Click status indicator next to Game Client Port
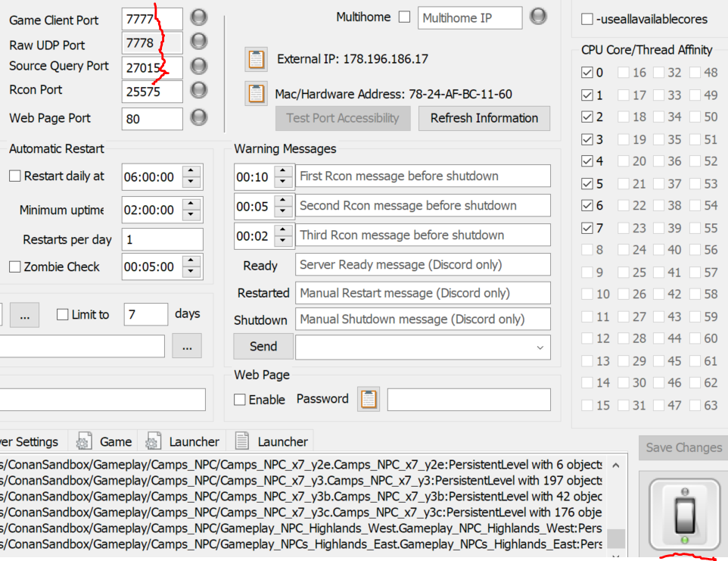The width and height of the screenshot is (728, 561). coord(199,17)
